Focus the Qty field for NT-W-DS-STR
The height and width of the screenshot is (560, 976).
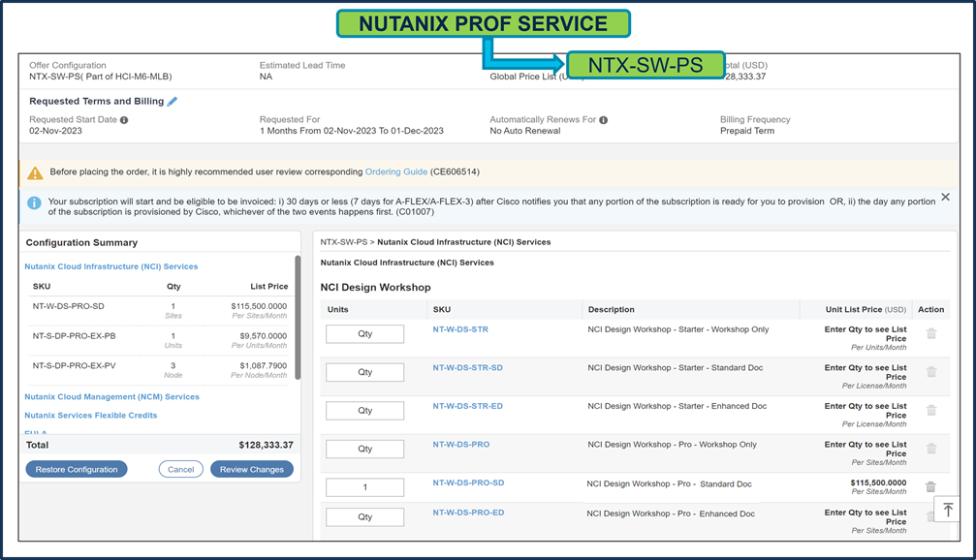364,333
